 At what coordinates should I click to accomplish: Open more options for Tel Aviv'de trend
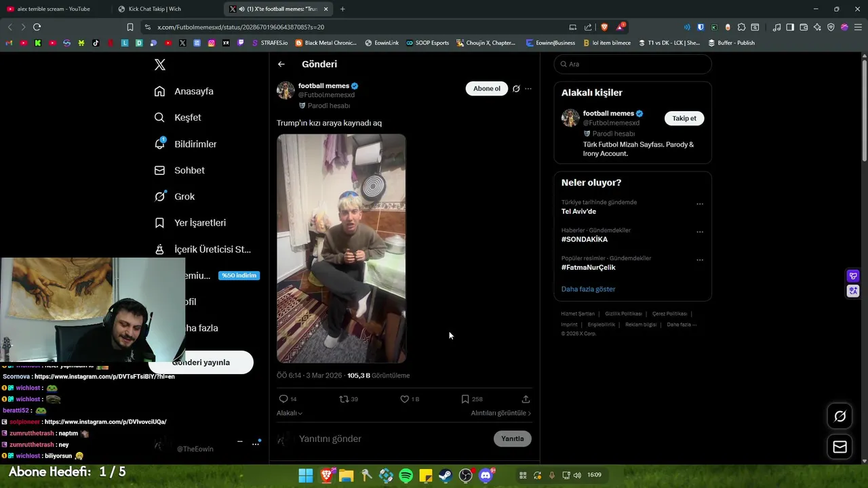pyautogui.click(x=700, y=204)
